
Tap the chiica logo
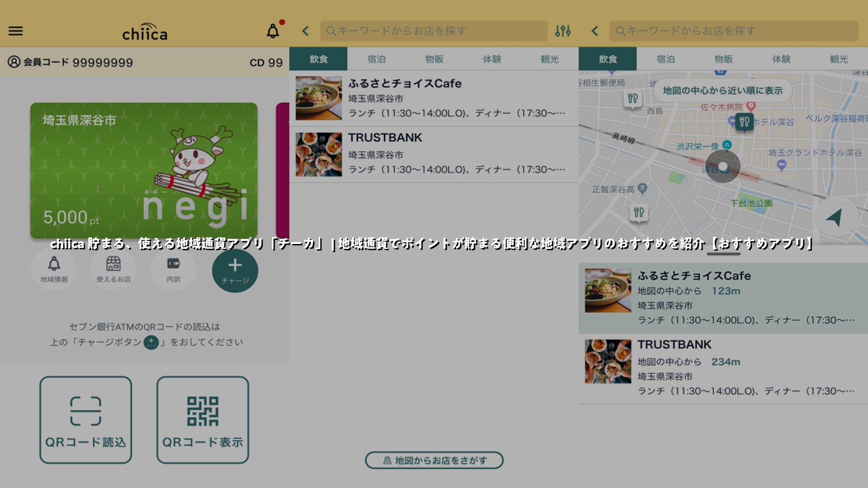coord(145,32)
